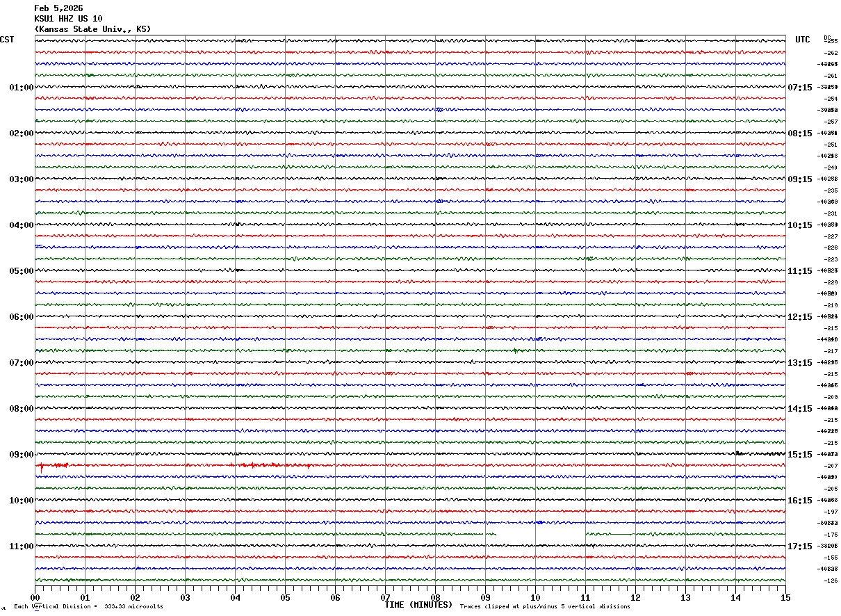Click the 'Feb 5,2026' date header
Image resolution: width=841 pixels, height=616 pixels.
coord(58,8)
